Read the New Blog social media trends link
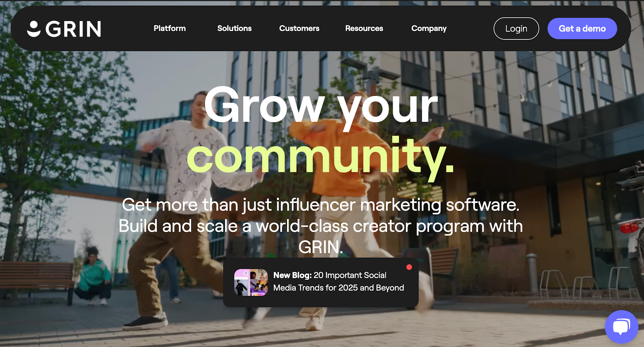This screenshot has width=644, height=347. pyautogui.click(x=339, y=281)
